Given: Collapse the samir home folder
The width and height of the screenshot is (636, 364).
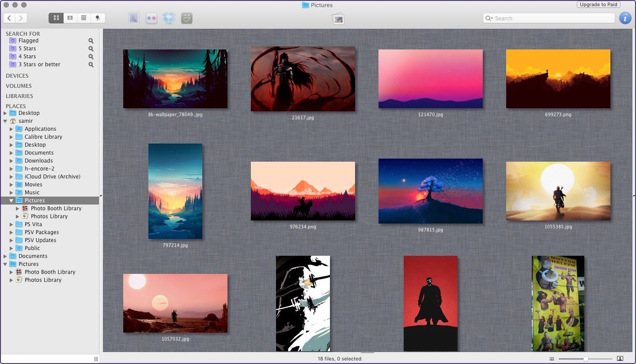Looking at the screenshot, I should pos(5,121).
